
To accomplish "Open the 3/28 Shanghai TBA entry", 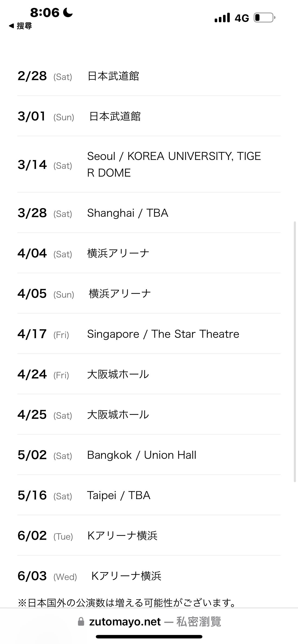I will point(149,213).
